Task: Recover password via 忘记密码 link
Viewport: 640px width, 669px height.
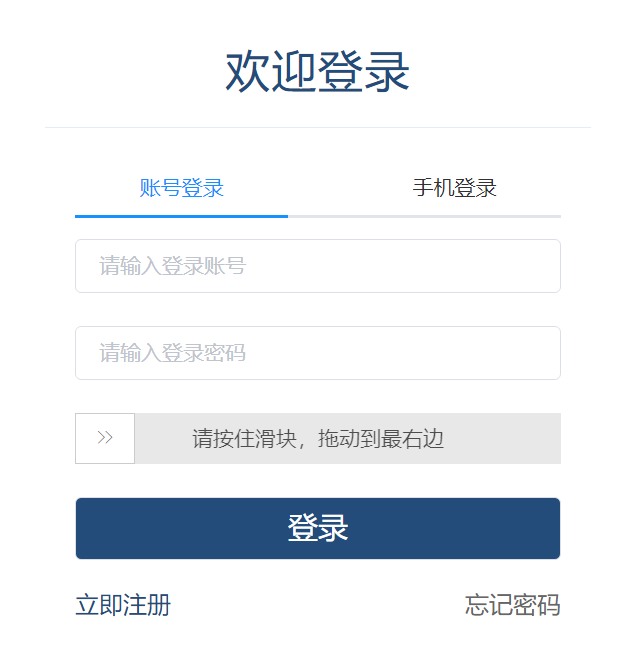Action: (512, 605)
